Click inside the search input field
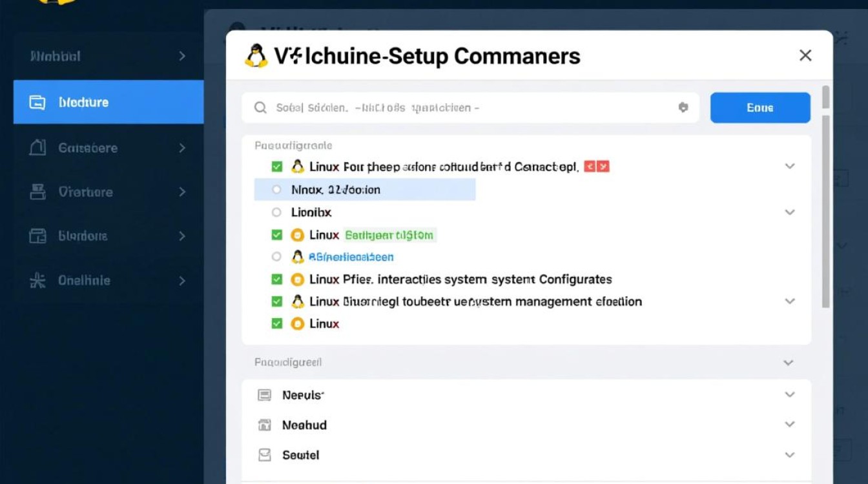Viewport: 868px width, 484px height. tap(465, 108)
